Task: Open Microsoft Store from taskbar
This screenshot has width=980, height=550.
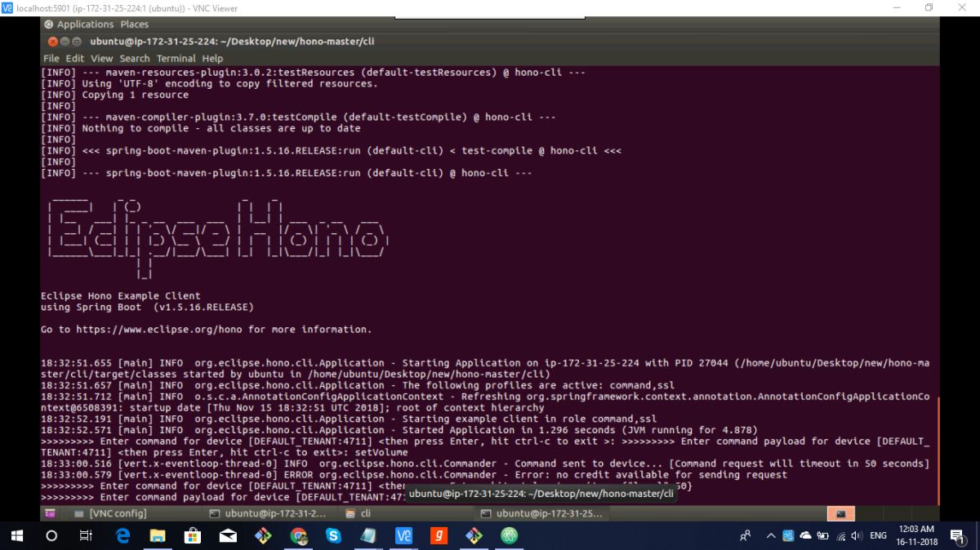Action: pyautogui.click(x=194, y=536)
